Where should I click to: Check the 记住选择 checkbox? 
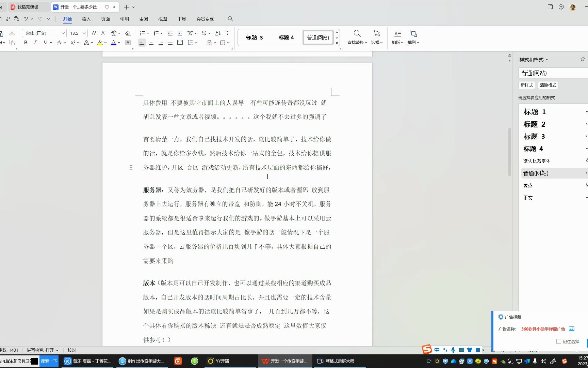coord(558,341)
